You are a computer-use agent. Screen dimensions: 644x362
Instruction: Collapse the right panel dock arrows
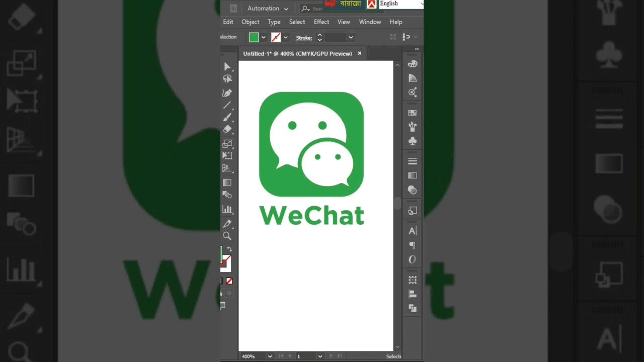point(417,49)
